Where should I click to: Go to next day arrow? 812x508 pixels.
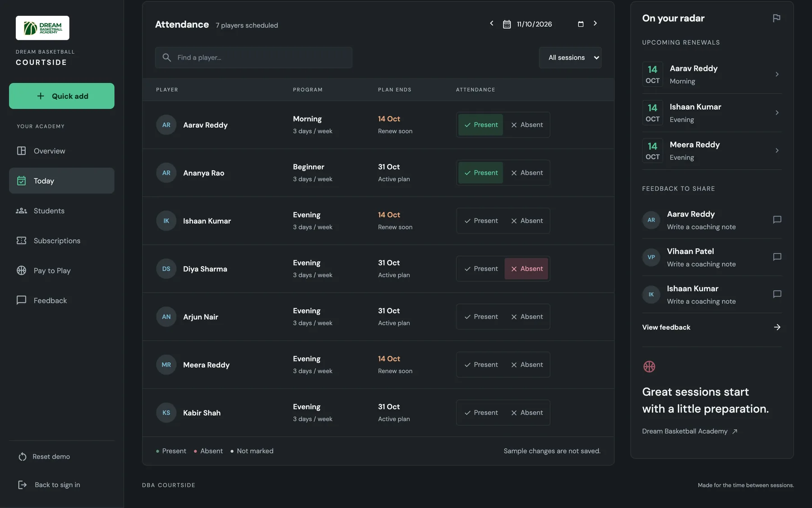point(595,23)
